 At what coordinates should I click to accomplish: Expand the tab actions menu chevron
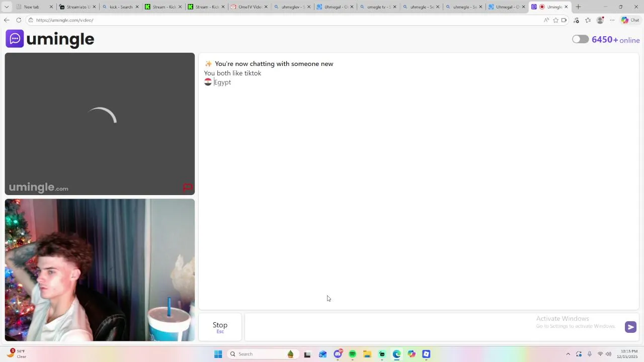(7, 7)
